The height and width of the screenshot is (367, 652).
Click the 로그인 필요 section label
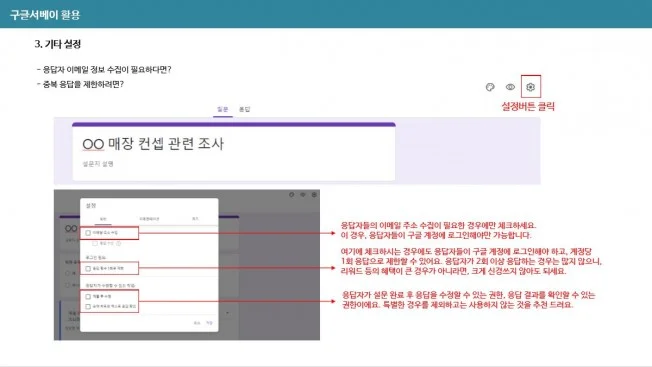tap(96, 258)
